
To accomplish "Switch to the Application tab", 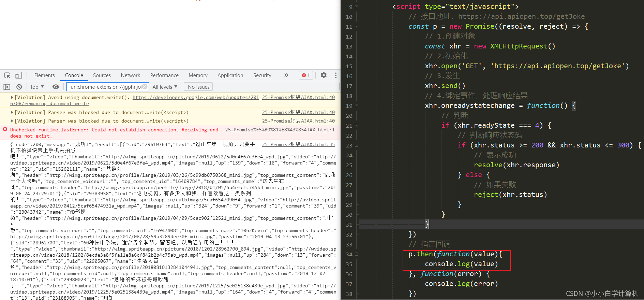I will pos(230,75).
